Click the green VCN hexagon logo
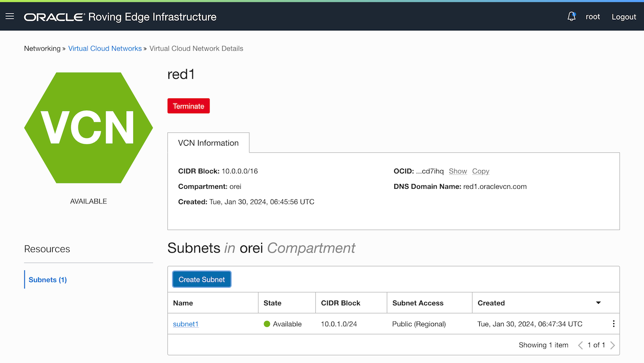This screenshot has height=363, width=644. click(x=89, y=128)
